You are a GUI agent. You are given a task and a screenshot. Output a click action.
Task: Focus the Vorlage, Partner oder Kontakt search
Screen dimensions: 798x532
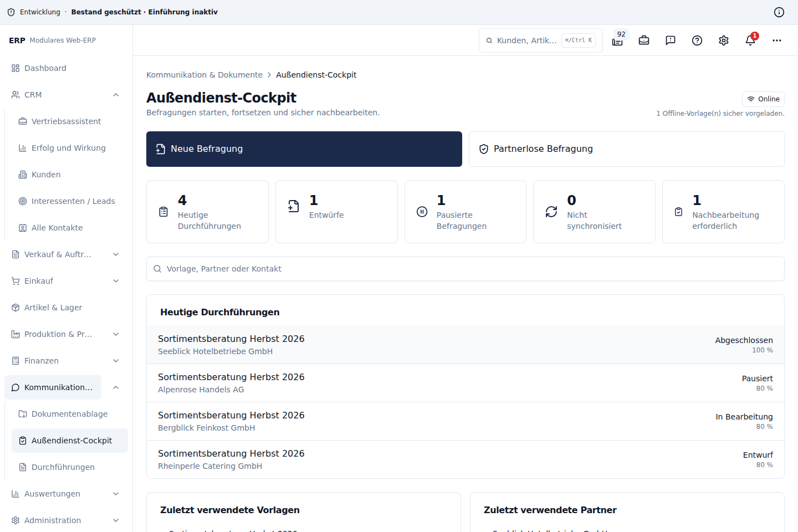[465, 269]
